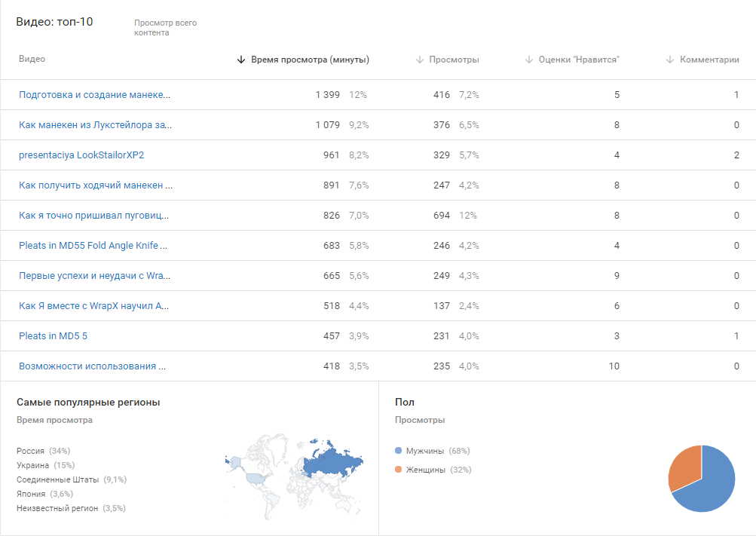Open video Как Я вместе с WrapX научил

pos(94,306)
